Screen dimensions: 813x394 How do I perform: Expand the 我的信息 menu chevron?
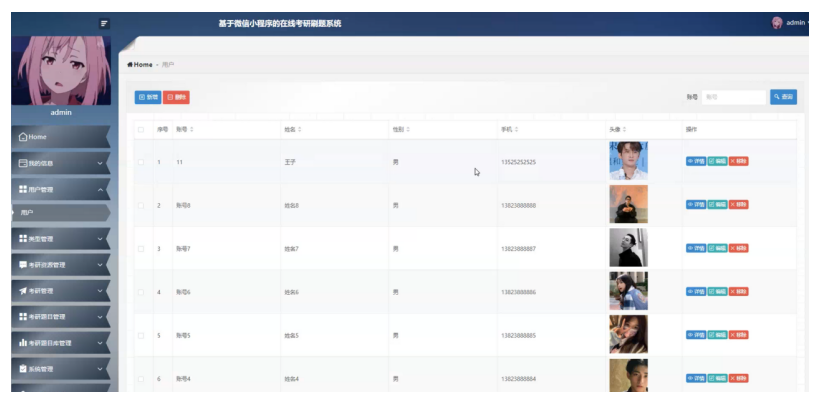100,163
